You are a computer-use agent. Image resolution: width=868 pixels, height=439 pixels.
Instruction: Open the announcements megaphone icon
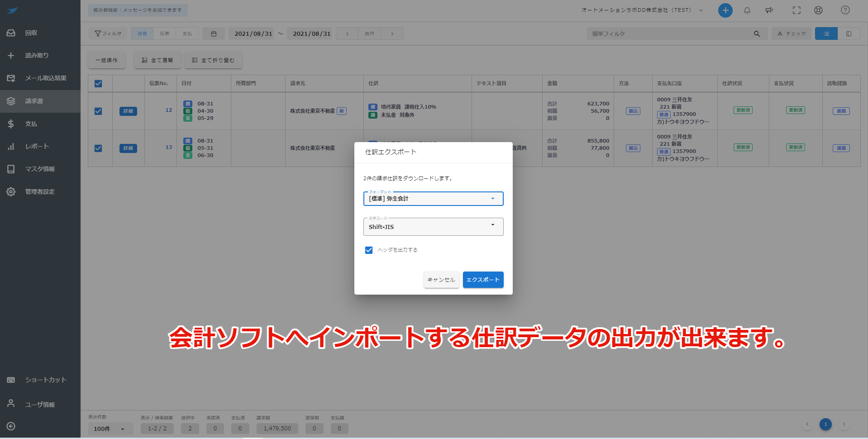[x=769, y=10]
